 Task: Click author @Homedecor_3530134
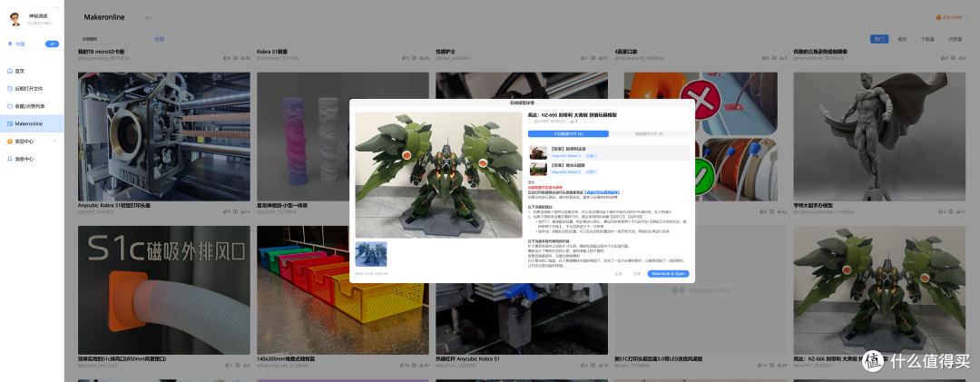tap(818, 58)
